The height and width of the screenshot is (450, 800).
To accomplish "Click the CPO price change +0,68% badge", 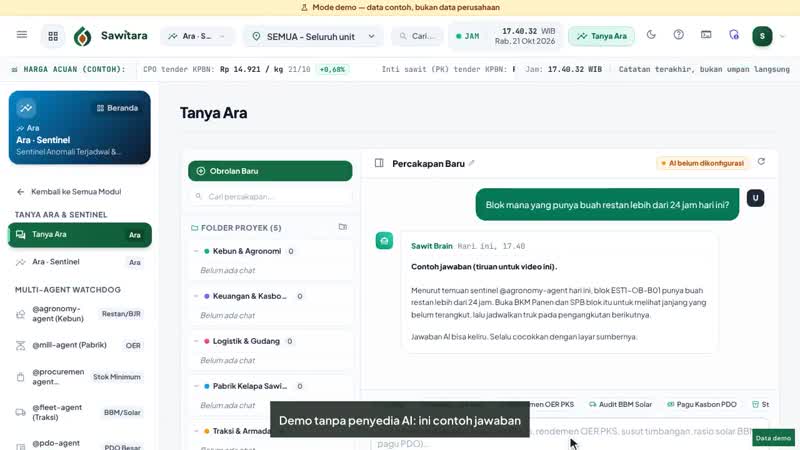I will pyautogui.click(x=332, y=69).
